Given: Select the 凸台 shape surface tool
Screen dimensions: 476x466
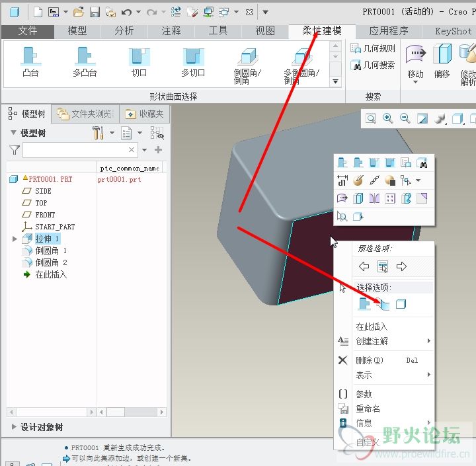Looking at the screenshot, I should tap(31, 62).
